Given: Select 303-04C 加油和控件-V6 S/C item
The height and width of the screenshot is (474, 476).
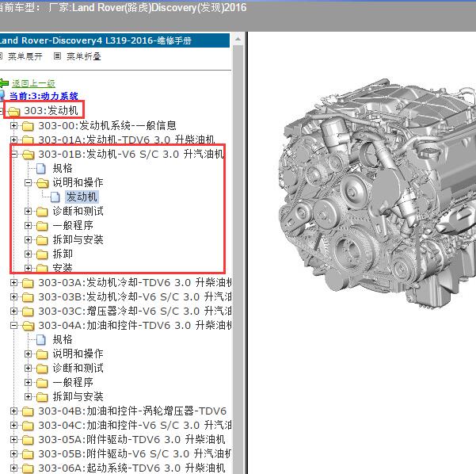Looking at the screenshot, I should 135,426.
